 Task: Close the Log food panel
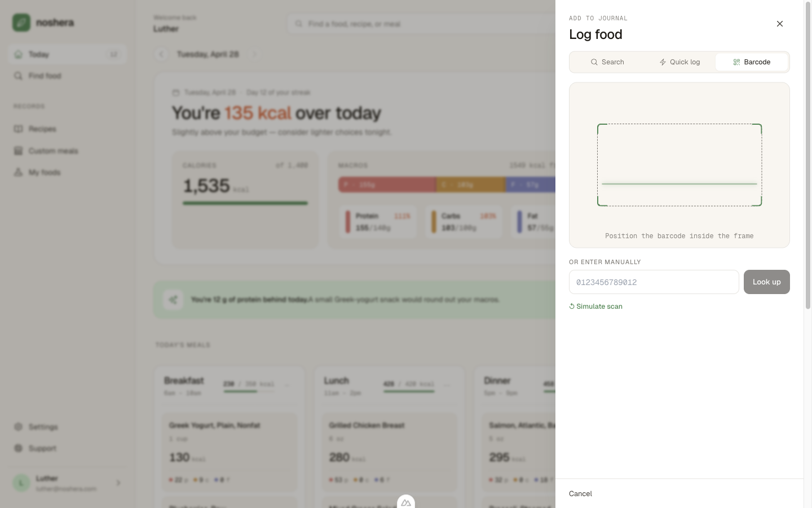(780, 24)
